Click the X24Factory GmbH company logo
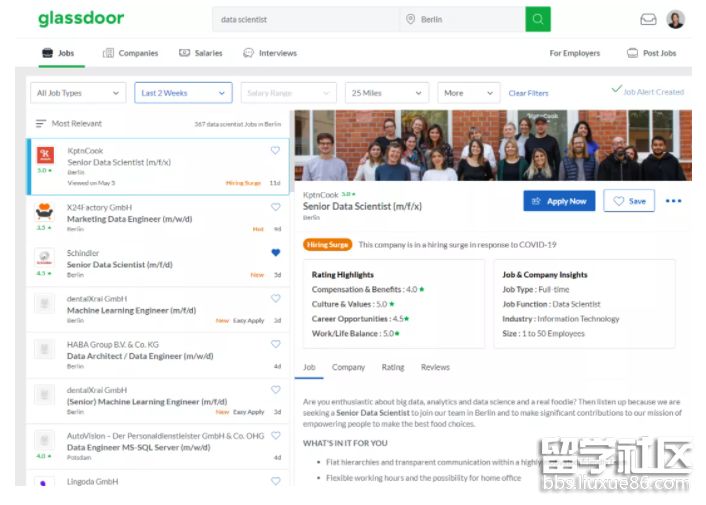The width and height of the screenshot is (706, 505). tap(44, 212)
